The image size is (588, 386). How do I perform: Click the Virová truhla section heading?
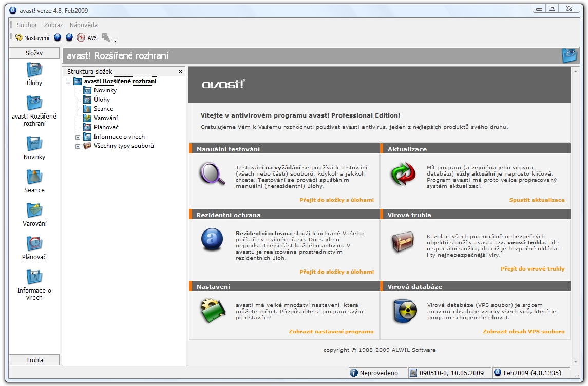409,215
